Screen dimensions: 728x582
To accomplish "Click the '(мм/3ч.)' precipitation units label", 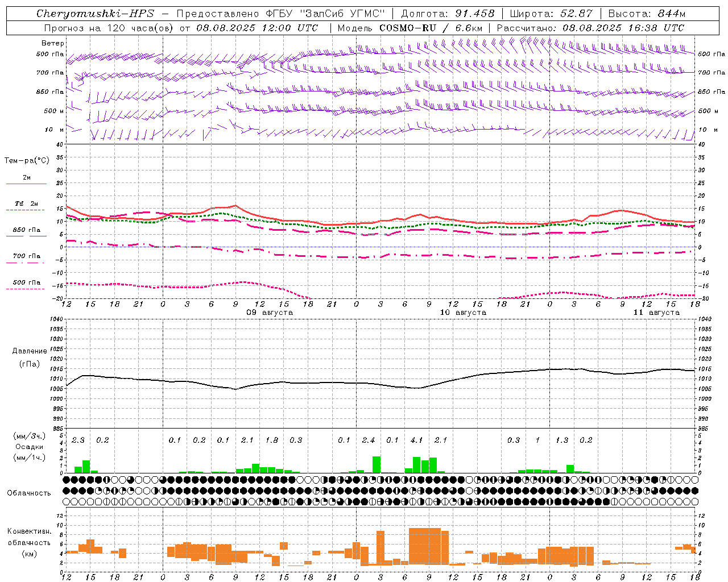I will pos(29,436).
